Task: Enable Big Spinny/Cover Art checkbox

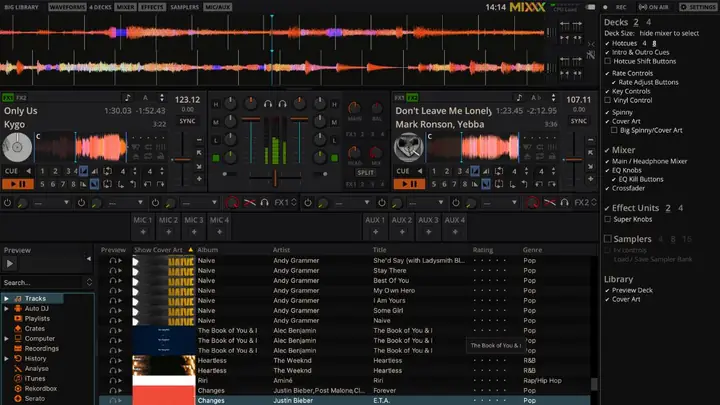Action: [x=614, y=130]
